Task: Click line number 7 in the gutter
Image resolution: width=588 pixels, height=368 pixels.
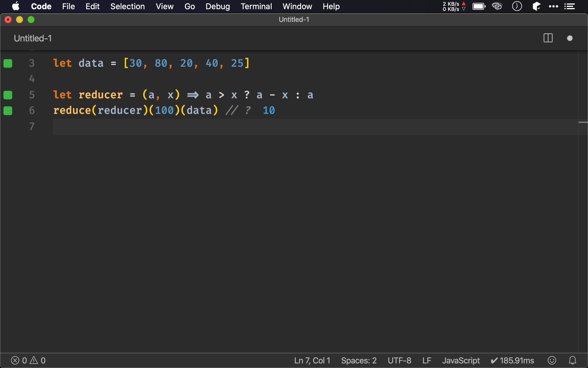Action: pos(32,126)
